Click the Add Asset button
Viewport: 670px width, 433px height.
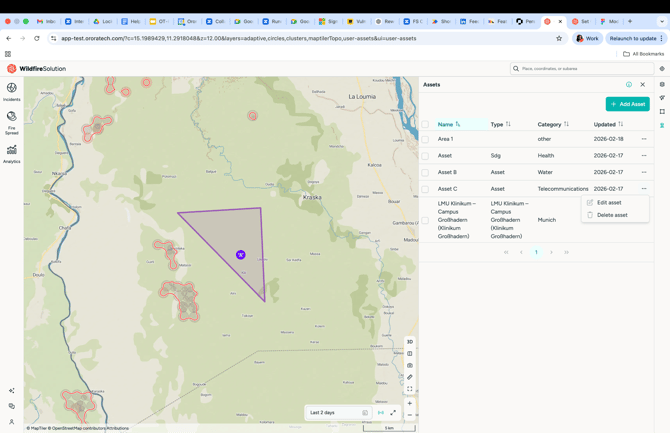pyautogui.click(x=627, y=104)
